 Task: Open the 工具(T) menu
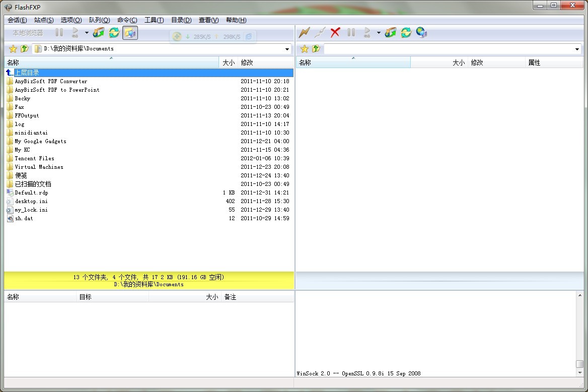pos(154,20)
